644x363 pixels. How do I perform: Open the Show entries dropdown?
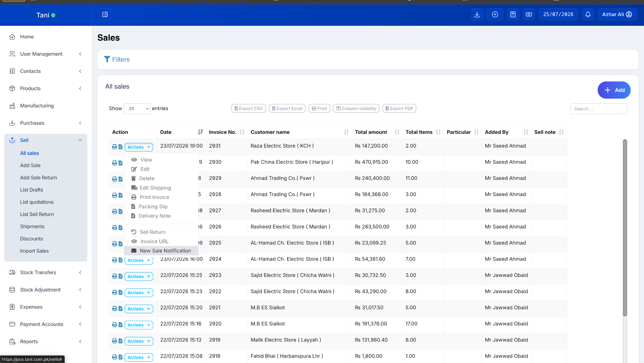pyautogui.click(x=137, y=109)
